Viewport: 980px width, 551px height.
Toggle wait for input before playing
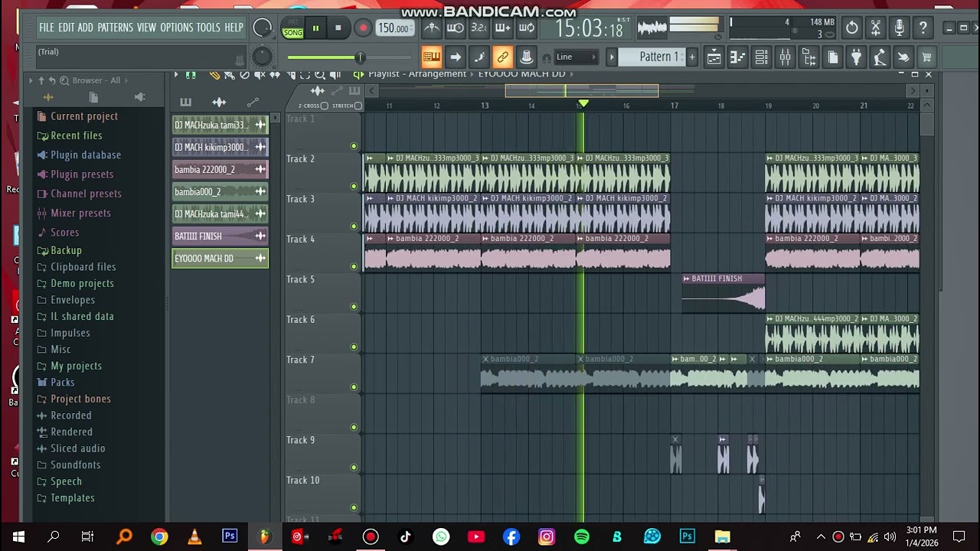456,28
